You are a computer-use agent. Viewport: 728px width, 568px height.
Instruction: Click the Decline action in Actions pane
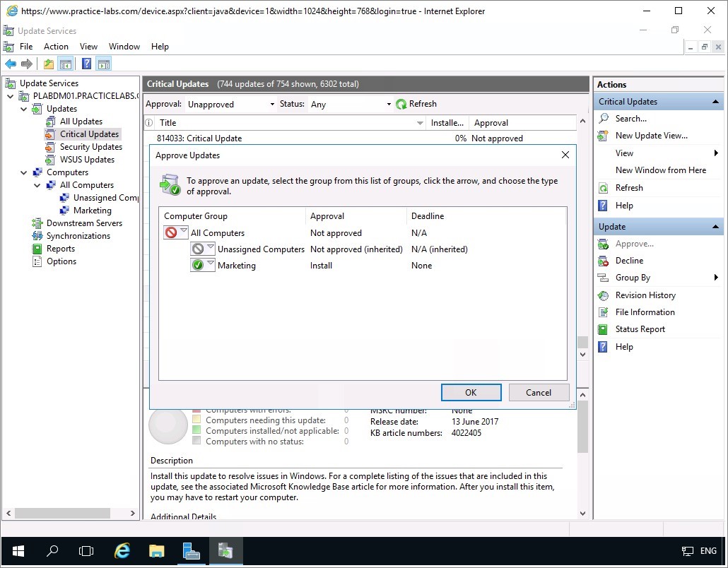tap(629, 261)
